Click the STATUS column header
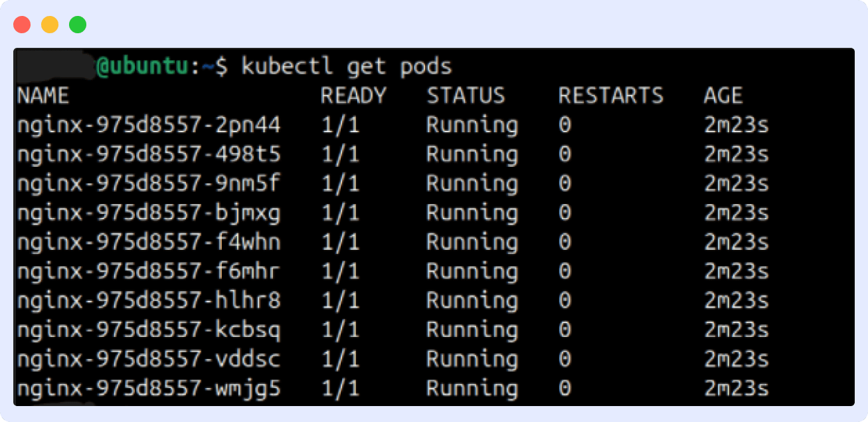Viewport: 868px width, 422px height. coord(465,96)
